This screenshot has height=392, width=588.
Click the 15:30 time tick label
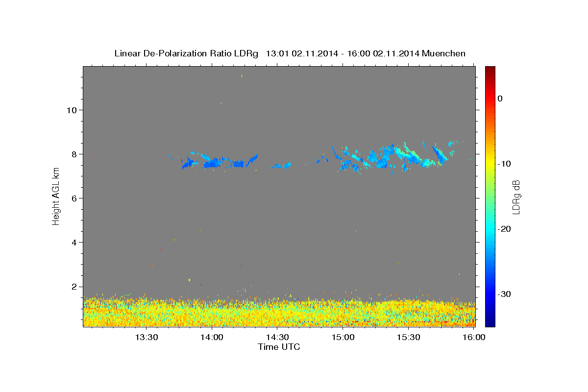pos(409,337)
